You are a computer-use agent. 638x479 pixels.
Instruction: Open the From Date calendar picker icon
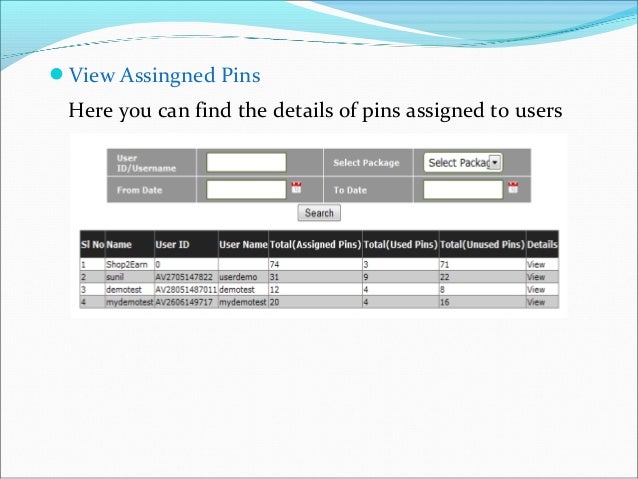[x=296, y=188]
